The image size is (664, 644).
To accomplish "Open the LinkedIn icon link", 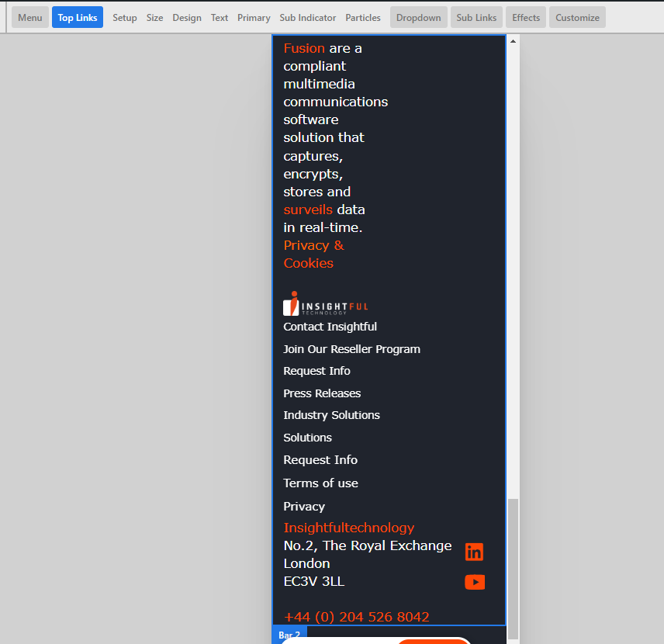I will pyautogui.click(x=474, y=552).
